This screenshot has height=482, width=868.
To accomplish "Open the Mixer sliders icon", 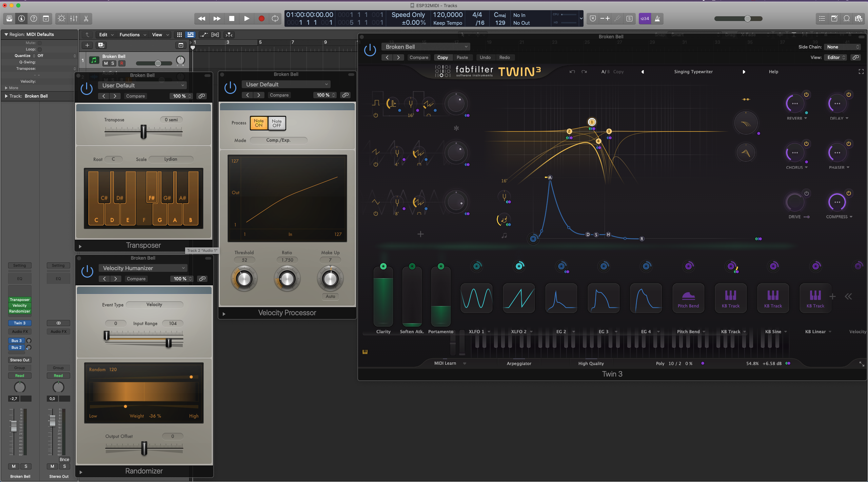I will point(74,19).
